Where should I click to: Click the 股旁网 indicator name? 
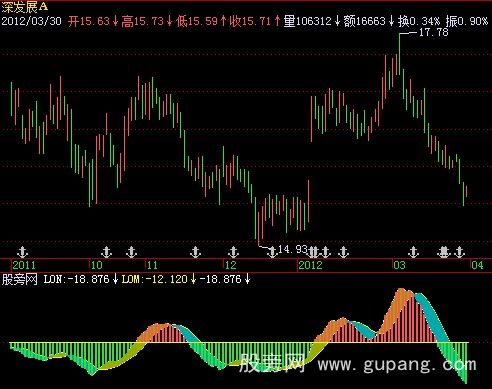19,279
